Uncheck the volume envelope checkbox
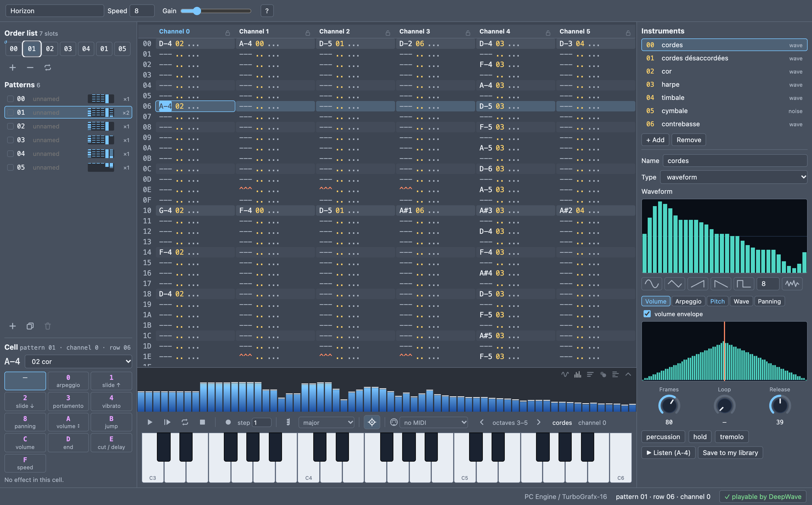 click(x=647, y=314)
